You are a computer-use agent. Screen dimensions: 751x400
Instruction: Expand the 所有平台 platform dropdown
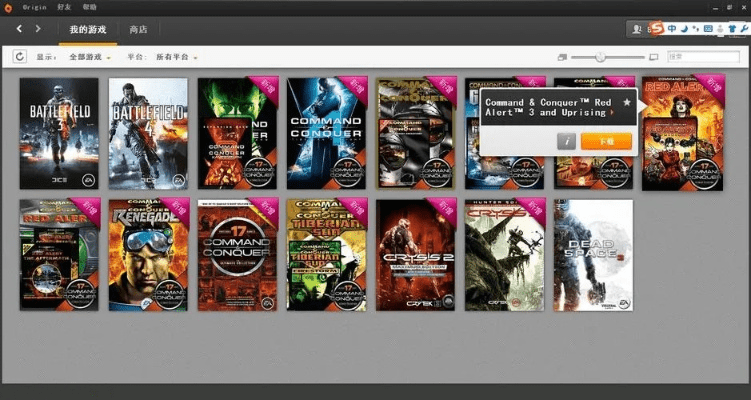pyautogui.click(x=175, y=57)
